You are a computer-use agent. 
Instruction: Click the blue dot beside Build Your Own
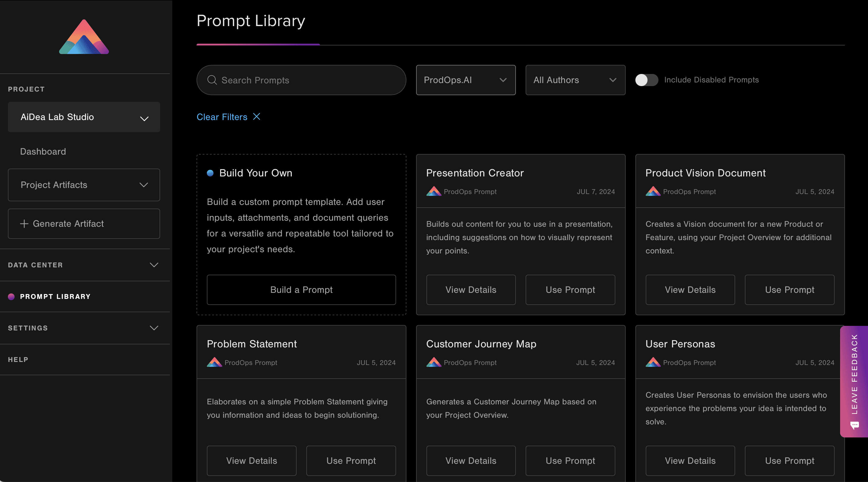210,173
